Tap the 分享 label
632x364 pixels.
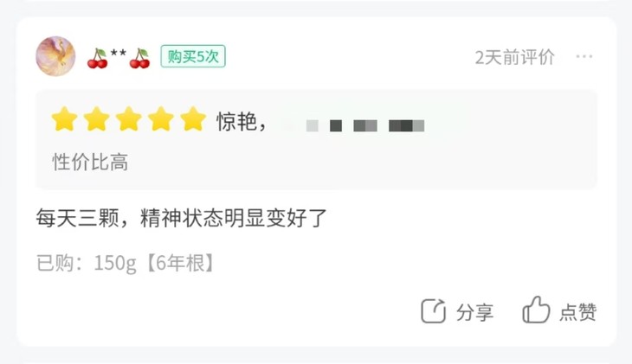(474, 312)
